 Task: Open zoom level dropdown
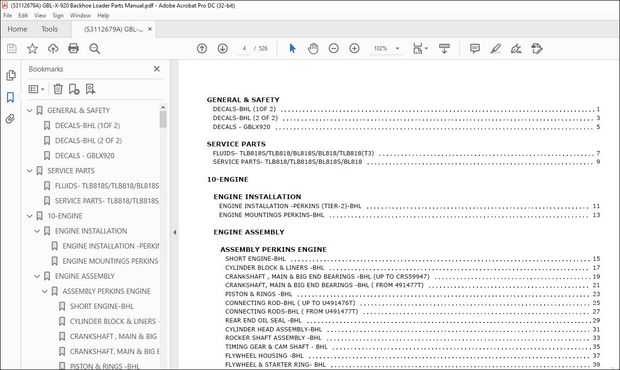[x=397, y=49]
